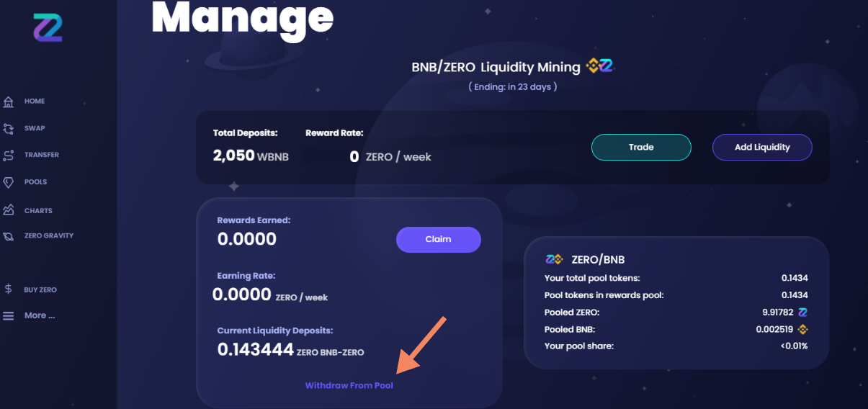Click the Zero logo in the sidebar

pos(48,27)
